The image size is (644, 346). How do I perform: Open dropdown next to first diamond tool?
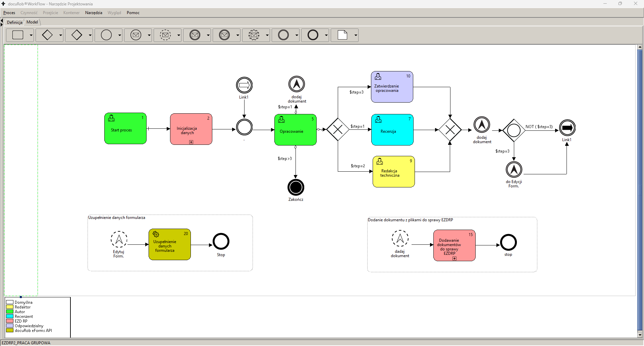point(61,35)
